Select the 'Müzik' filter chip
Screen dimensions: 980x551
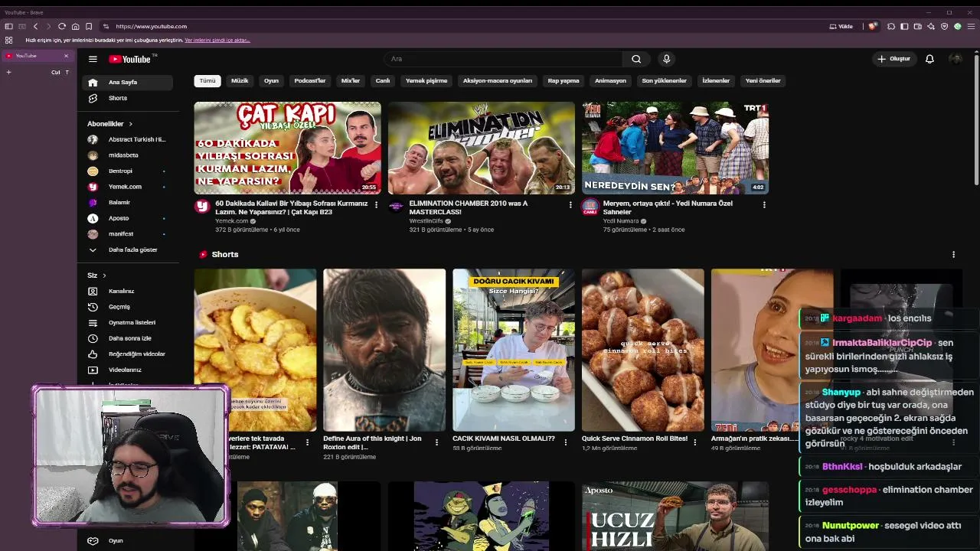[x=240, y=80]
